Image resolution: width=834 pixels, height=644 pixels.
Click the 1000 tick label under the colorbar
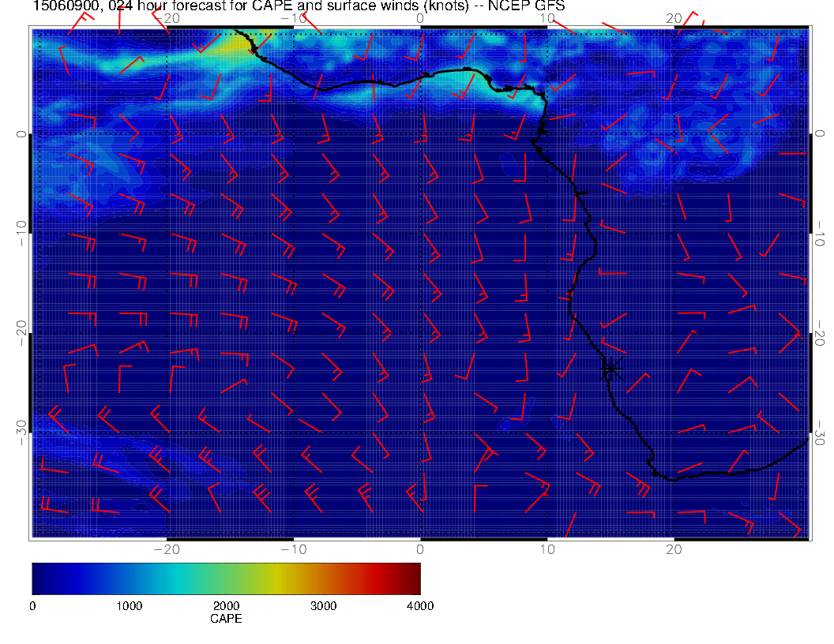tap(129, 606)
